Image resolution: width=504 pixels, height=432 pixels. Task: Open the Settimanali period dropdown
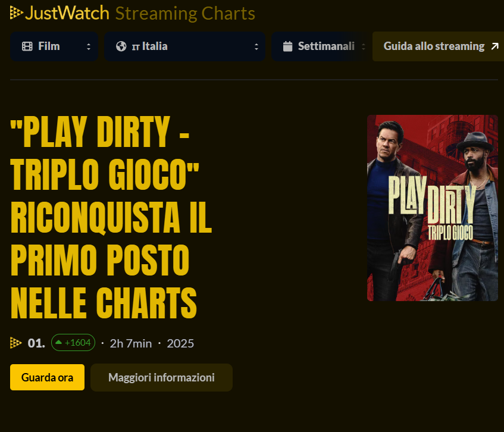(320, 46)
